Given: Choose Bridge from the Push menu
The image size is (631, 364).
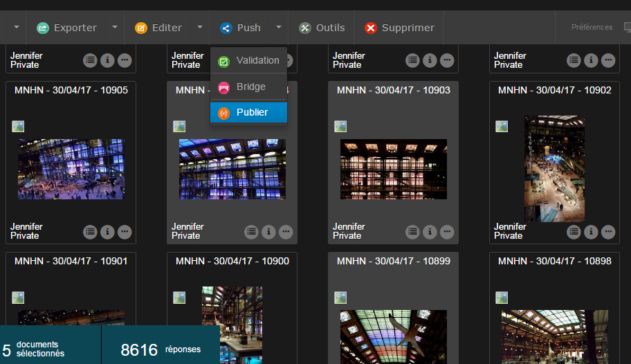Looking at the screenshot, I should point(249,87).
